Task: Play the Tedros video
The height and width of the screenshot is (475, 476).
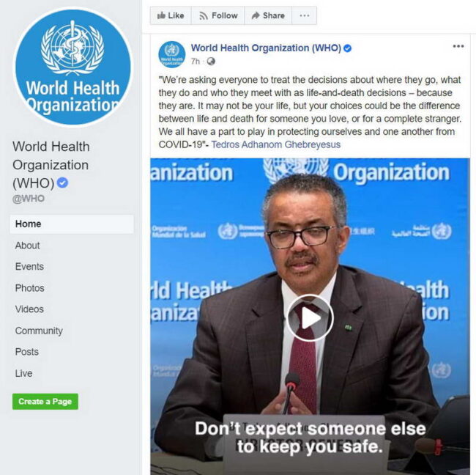Action: pos(310,318)
